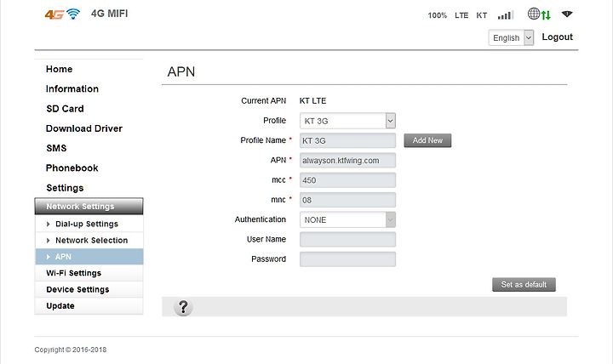Expand the Wi-Fi Settings section

pos(89,273)
